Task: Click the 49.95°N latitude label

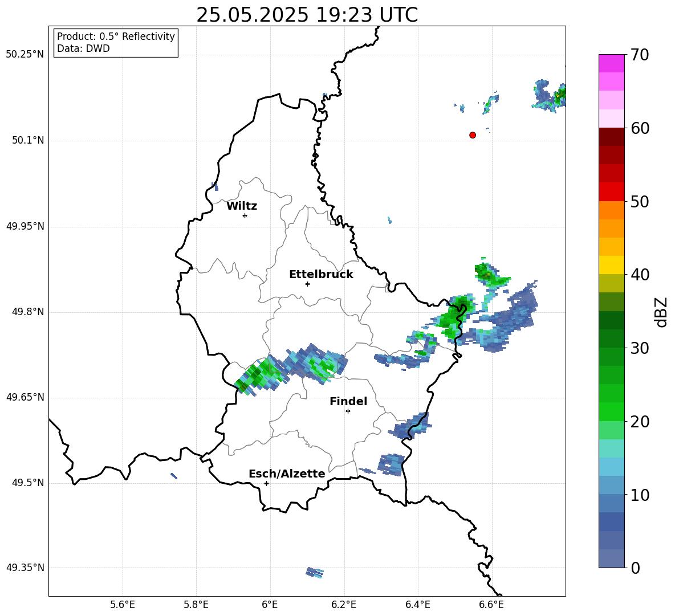Action: click(25, 226)
